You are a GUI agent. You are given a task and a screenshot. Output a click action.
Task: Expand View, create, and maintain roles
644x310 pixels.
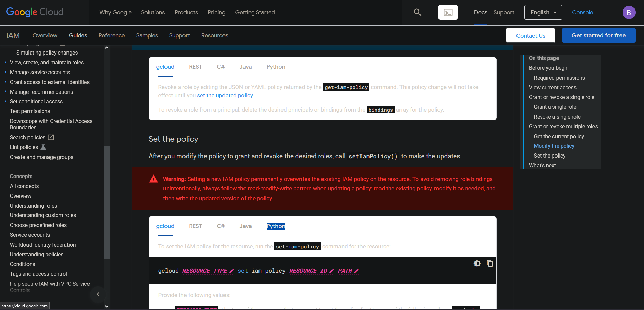[x=5, y=62]
